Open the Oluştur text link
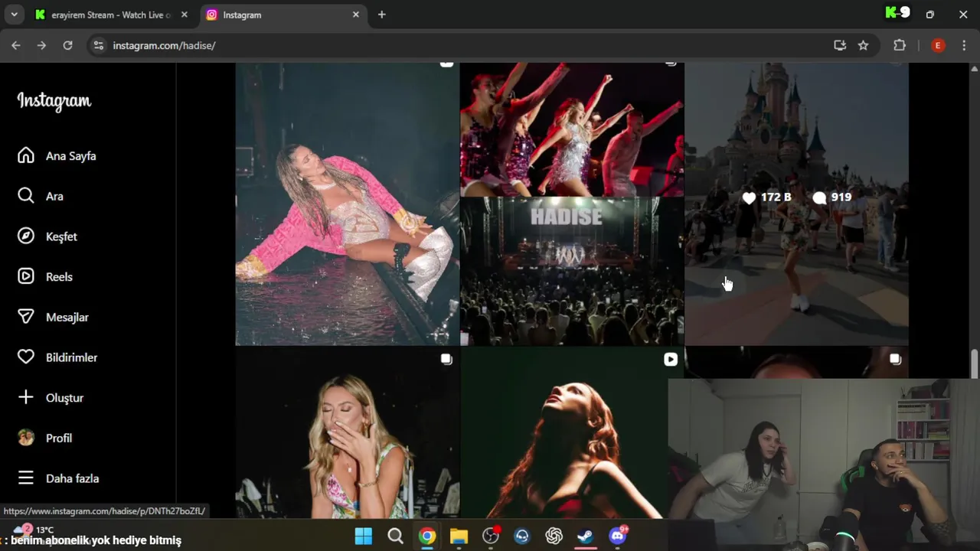980x551 pixels. point(64,398)
